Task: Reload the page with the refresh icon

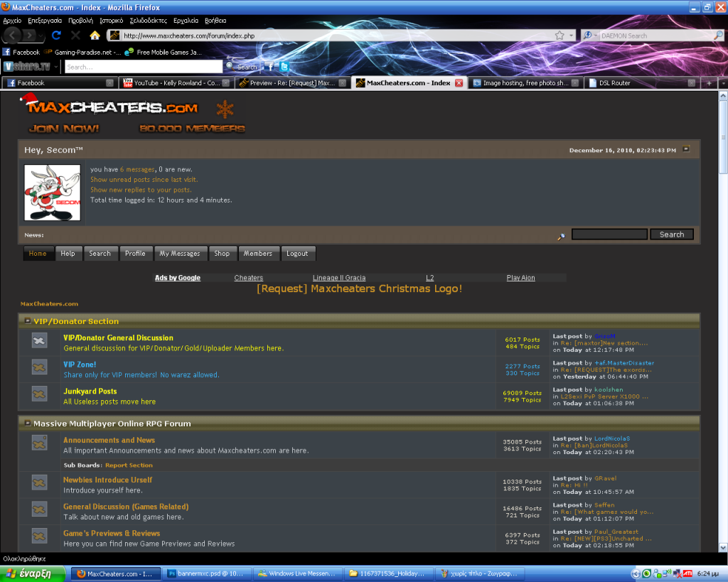Action: pos(57,35)
